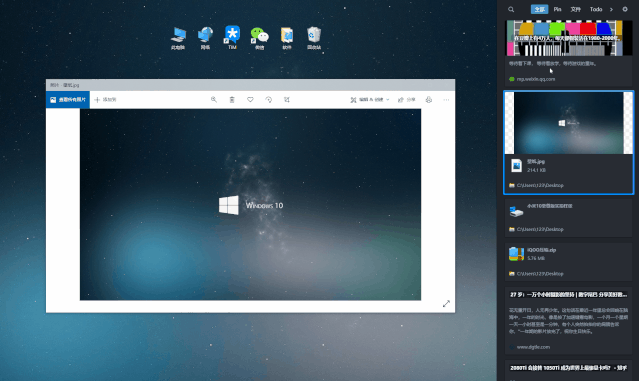
Task: Select the crop tool in Photos
Action: pyautogui.click(x=287, y=99)
